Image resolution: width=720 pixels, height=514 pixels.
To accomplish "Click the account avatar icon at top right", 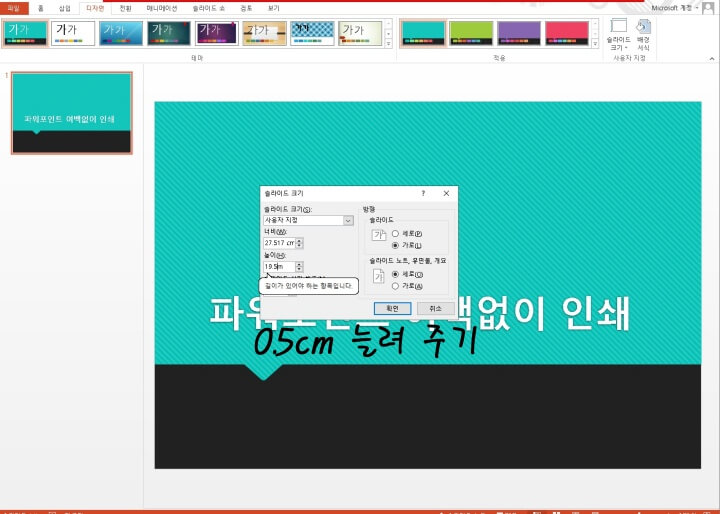I will tap(709, 8).
